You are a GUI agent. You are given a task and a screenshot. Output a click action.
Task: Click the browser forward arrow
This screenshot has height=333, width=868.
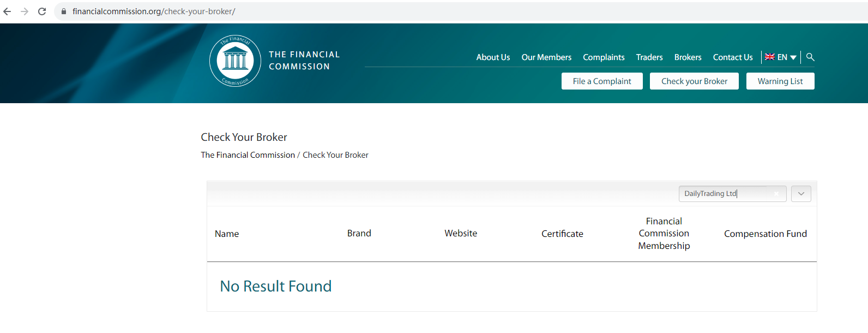coord(25,11)
